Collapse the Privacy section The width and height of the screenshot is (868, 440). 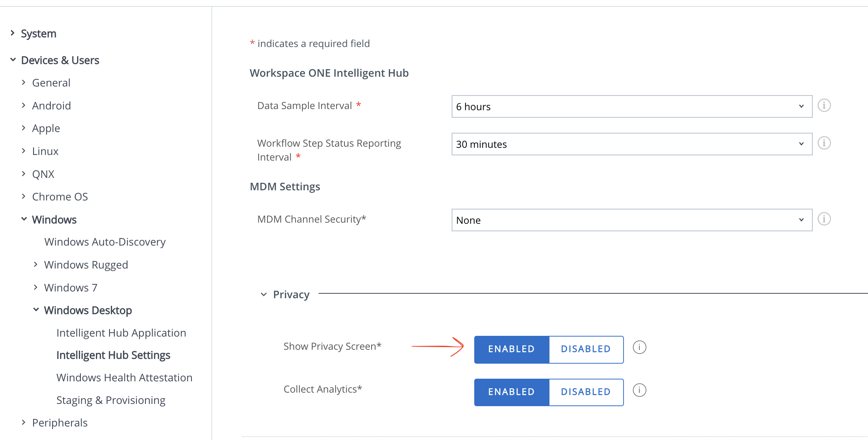[264, 294]
